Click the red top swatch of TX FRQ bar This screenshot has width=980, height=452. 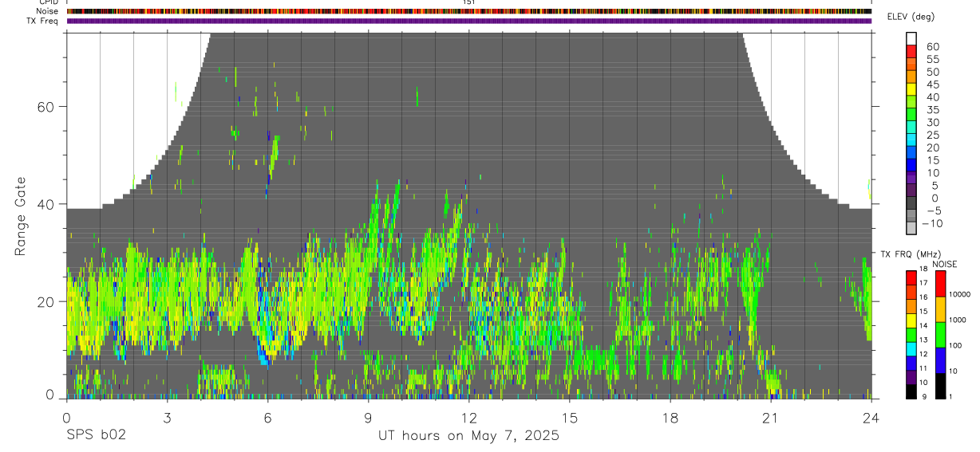(911, 277)
